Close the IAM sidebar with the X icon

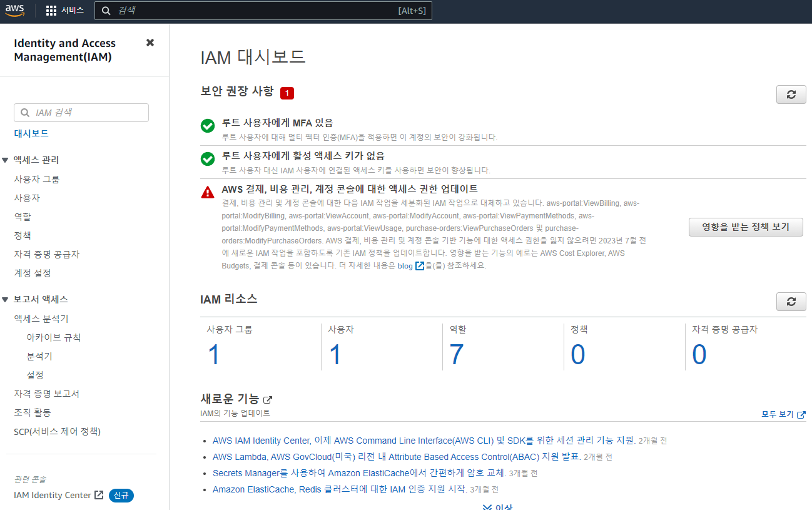150,43
